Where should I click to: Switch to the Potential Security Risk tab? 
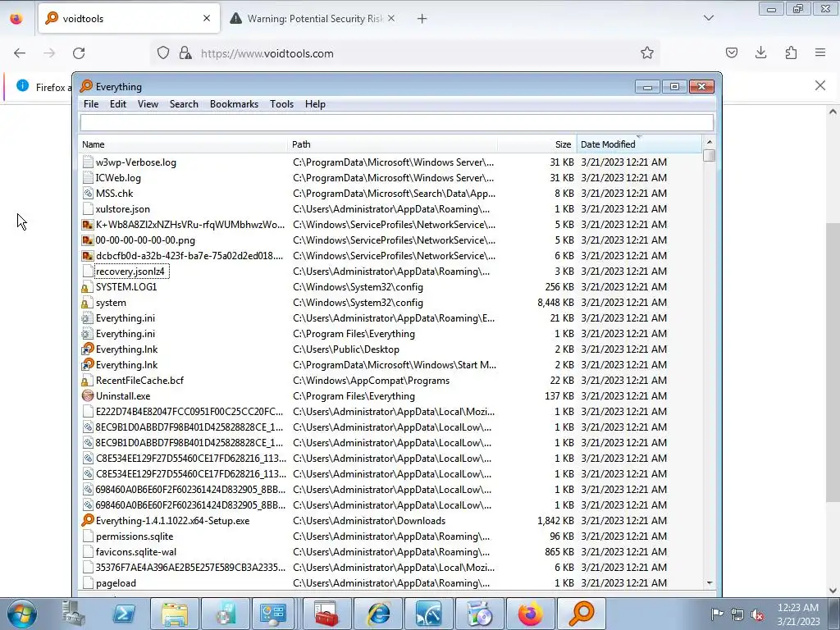[x=313, y=18]
